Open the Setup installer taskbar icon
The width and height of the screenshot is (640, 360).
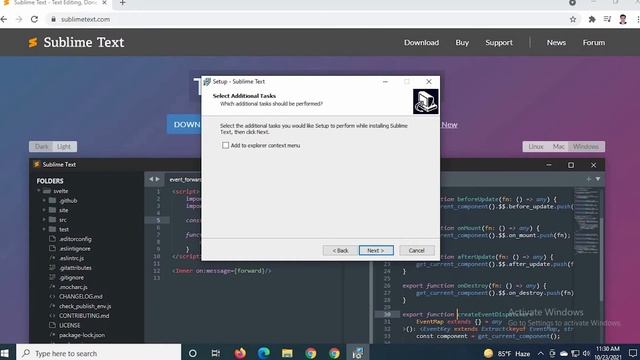pyautogui.click(x=358, y=353)
